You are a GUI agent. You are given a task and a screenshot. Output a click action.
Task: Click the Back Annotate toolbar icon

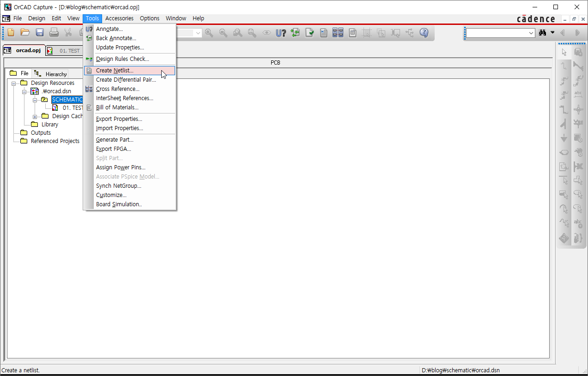(x=295, y=33)
